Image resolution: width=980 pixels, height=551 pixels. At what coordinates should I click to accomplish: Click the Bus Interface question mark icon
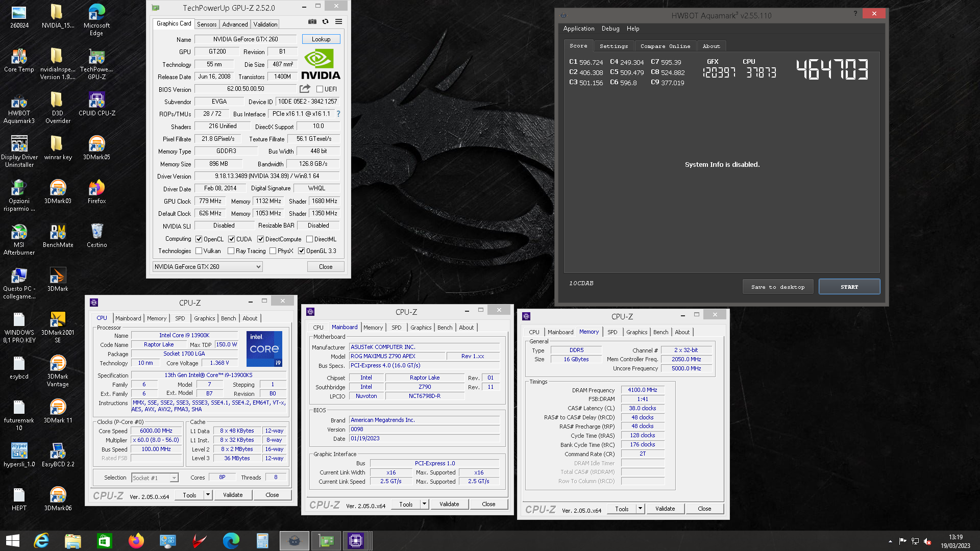coord(338,114)
